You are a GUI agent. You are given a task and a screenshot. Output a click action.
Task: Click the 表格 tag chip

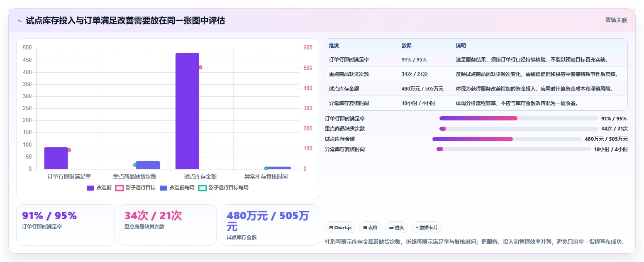coord(370,228)
